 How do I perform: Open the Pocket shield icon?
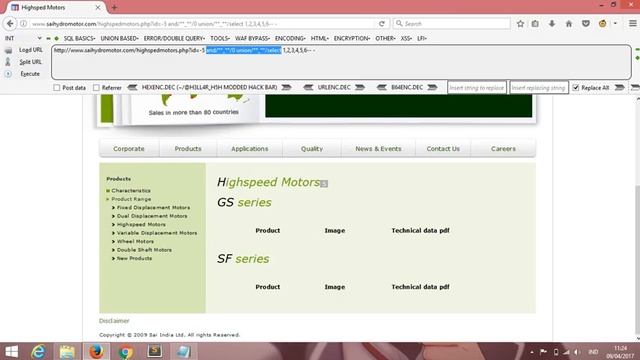point(586,24)
